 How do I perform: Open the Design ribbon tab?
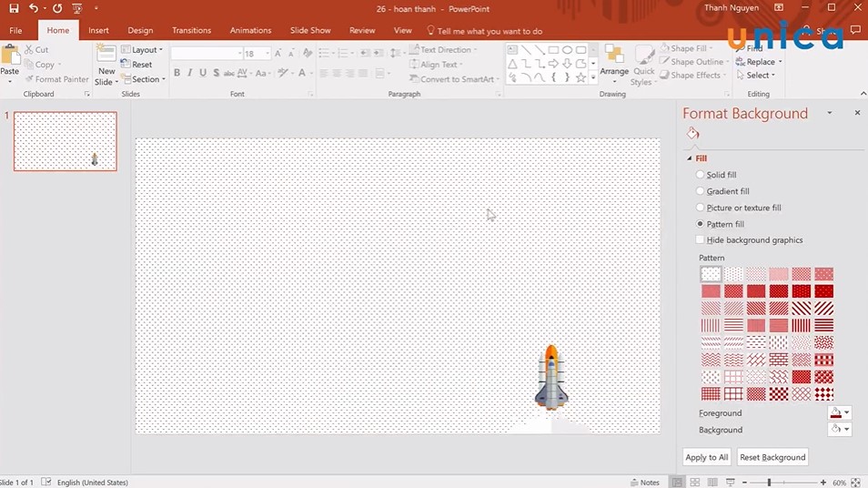tap(140, 30)
